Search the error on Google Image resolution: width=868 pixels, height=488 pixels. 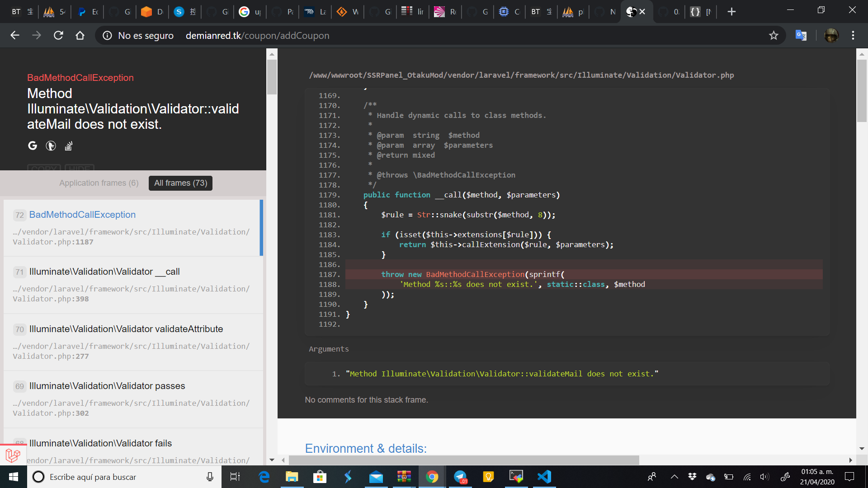coord(32,146)
